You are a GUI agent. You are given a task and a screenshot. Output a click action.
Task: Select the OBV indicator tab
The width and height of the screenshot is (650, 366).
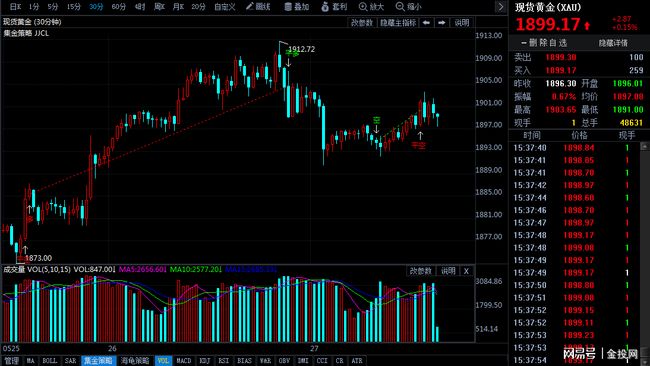(284, 361)
